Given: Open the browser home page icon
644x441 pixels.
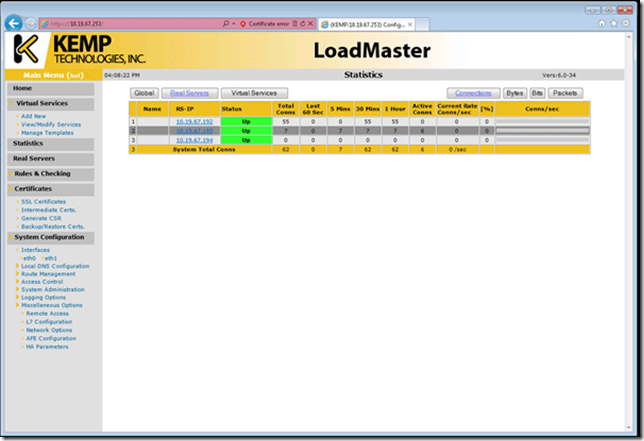Looking at the screenshot, I should (601, 22).
